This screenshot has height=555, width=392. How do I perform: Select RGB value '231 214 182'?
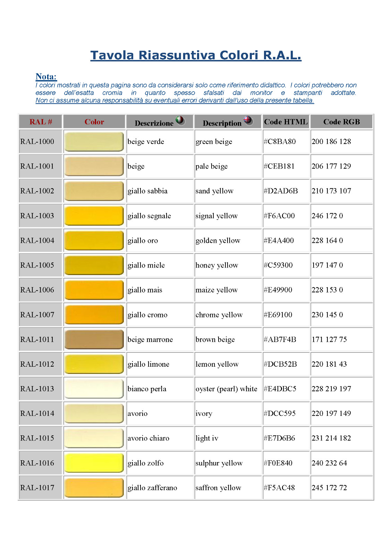(331, 438)
